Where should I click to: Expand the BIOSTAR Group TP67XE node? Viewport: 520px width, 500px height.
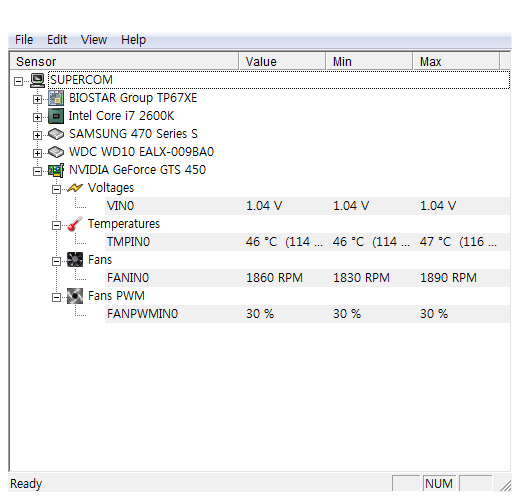click(x=37, y=99)
